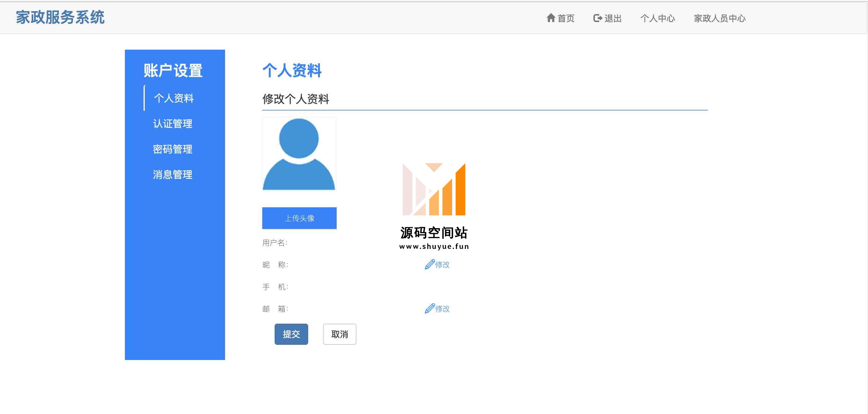
Task: Open the 首页 navigation link
Action: click(560, 18)
